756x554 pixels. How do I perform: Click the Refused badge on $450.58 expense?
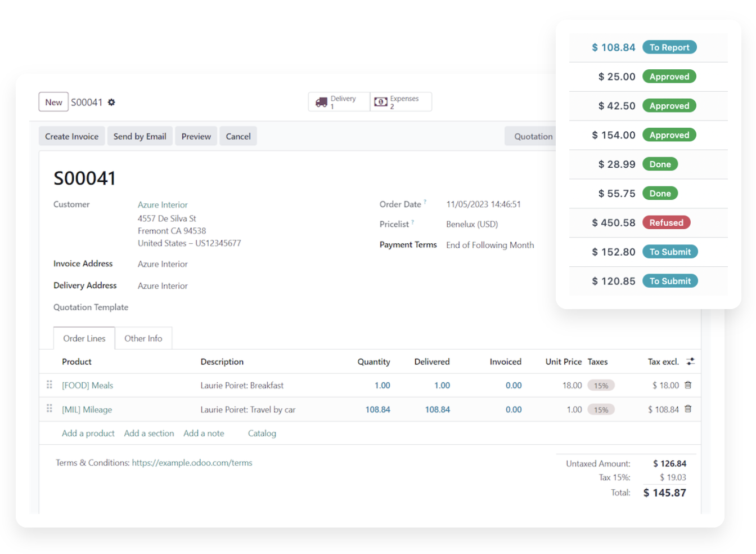(666, 223)
